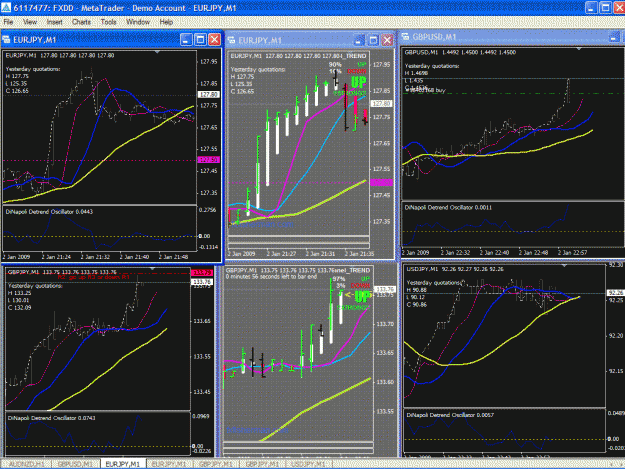
Task: Click the large green UP signal in middle GBPJPY chart
Action: pyautogui.click(x=363, y=296)
